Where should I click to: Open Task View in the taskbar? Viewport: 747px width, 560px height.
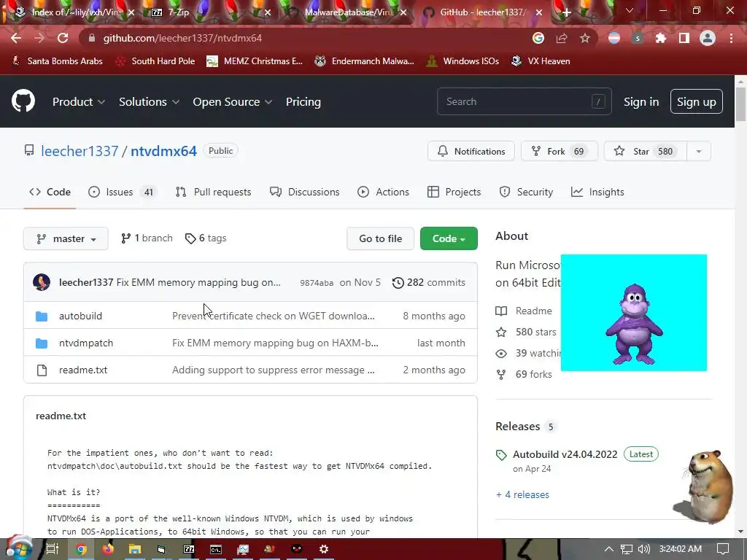pos(53,549)
